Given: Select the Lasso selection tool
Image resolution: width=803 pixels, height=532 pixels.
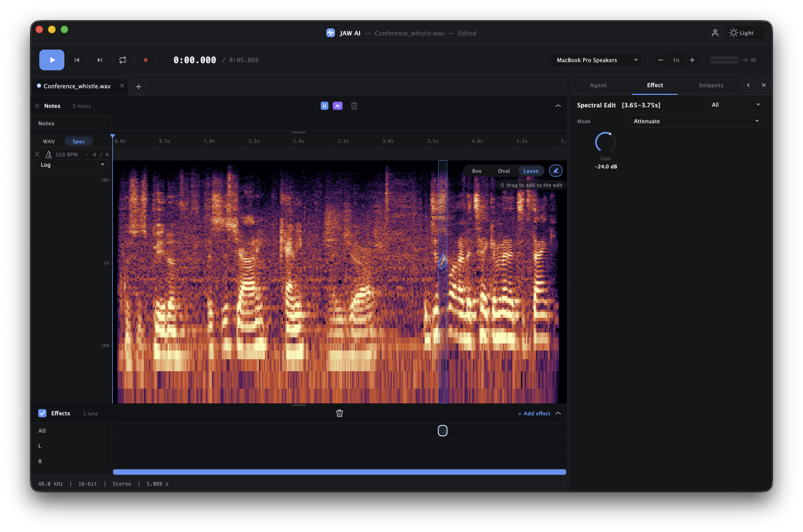Looking at the screenshot, I should [531, 171].
